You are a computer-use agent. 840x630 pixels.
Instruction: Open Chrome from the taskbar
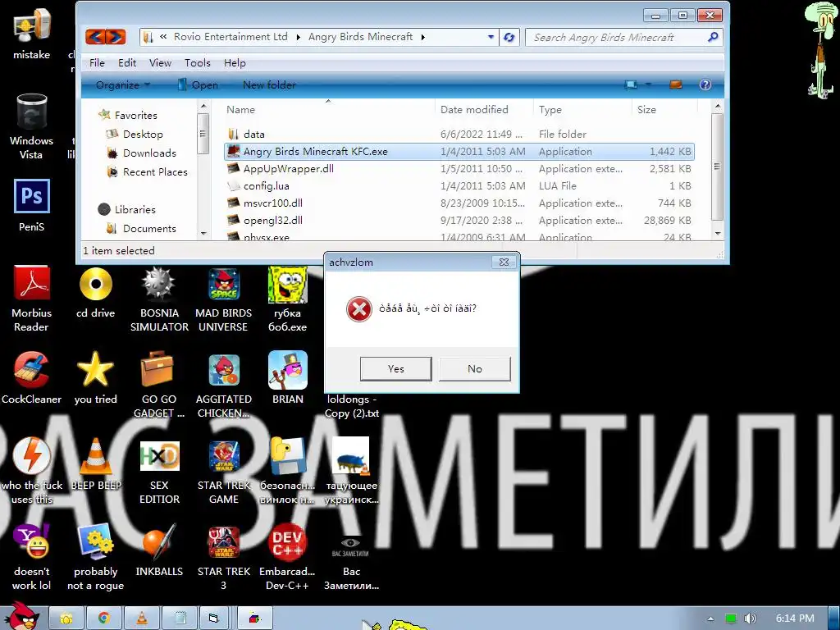coord(104,619)
